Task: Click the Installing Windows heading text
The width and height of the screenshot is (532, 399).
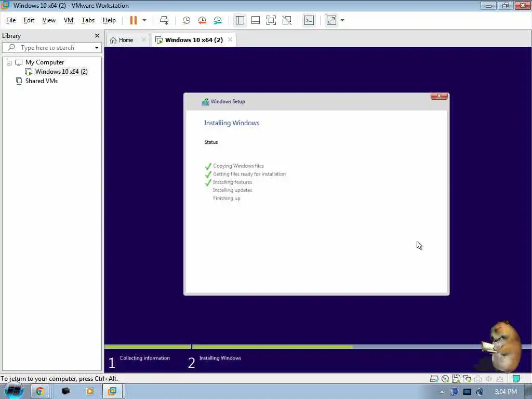Action: 232,123
